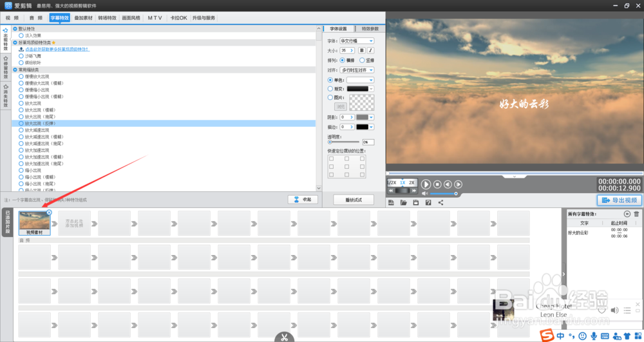Viewport: 644px width, 342px height.
Task: Select the 淡入效果 effect radio button
Action: click(x=21, y=35)
